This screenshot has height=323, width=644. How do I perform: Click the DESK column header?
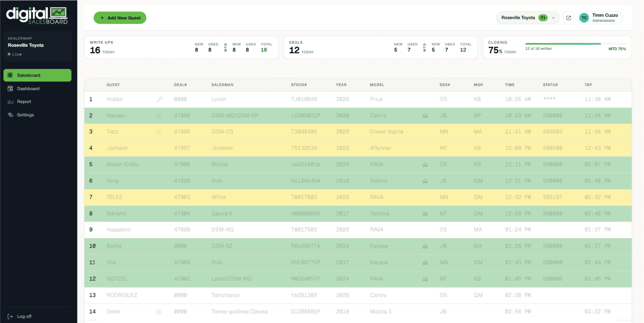point(445,85)
